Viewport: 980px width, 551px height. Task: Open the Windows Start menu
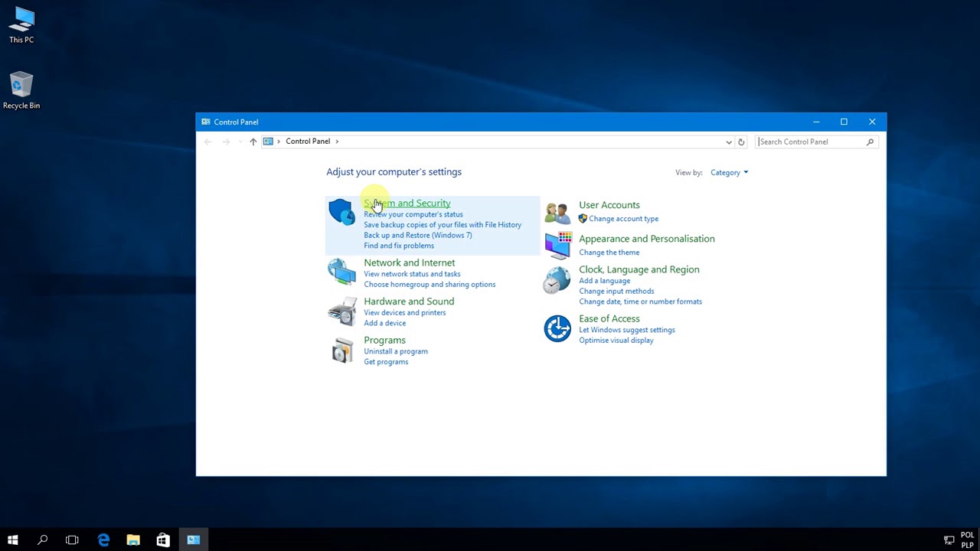12,540
